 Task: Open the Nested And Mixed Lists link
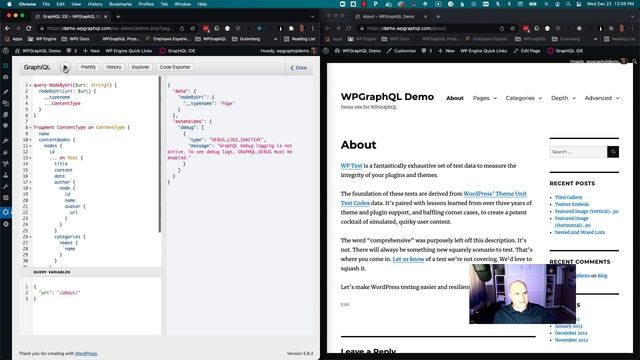pos(580,232)
